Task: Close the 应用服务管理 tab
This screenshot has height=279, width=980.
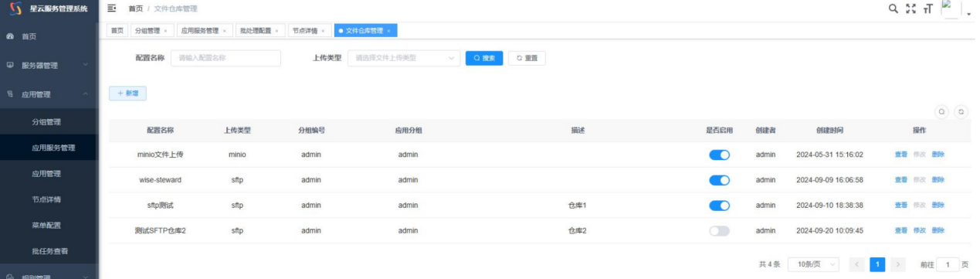Action: pos(225,31)
